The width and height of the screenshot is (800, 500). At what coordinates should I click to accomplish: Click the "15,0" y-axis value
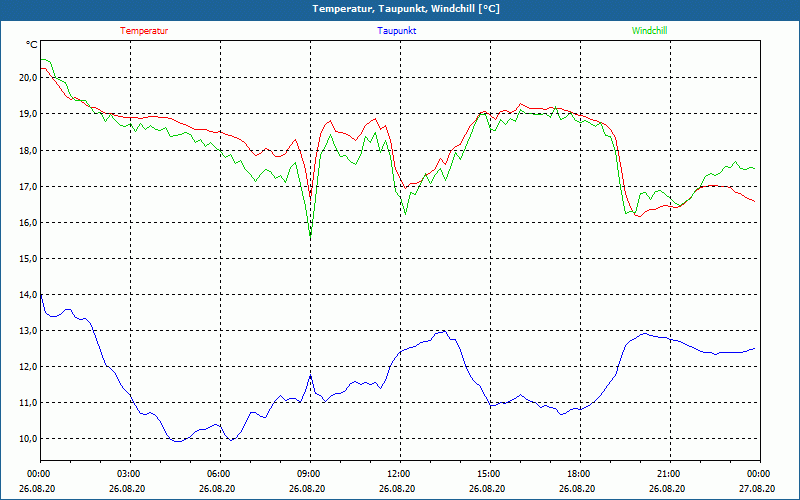pyautogui.click(x=28, y=259)
